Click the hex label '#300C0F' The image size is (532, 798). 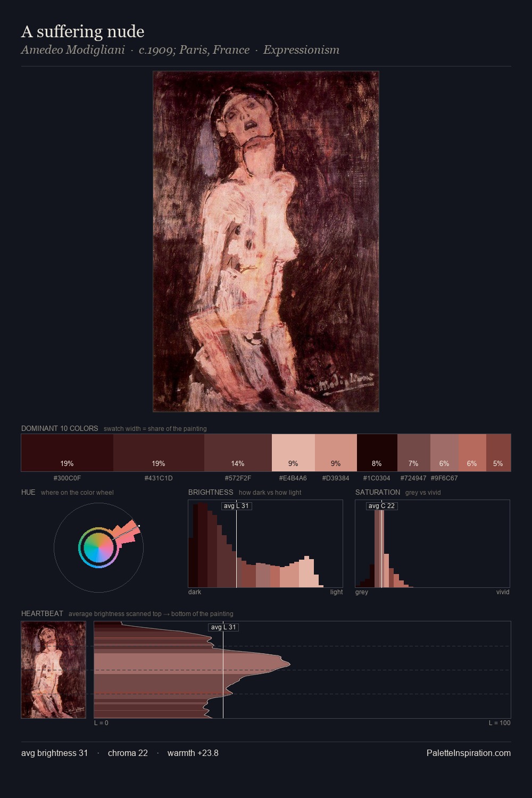[67, 478]
